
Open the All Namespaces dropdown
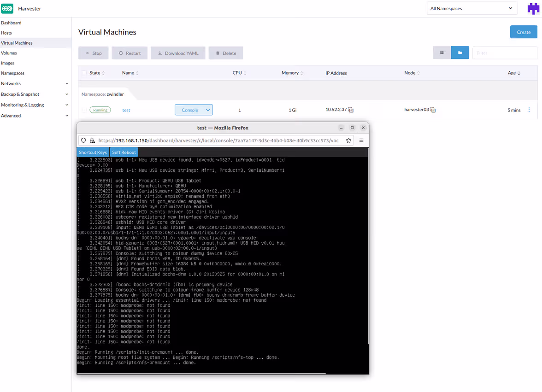[x=472, y=8]
